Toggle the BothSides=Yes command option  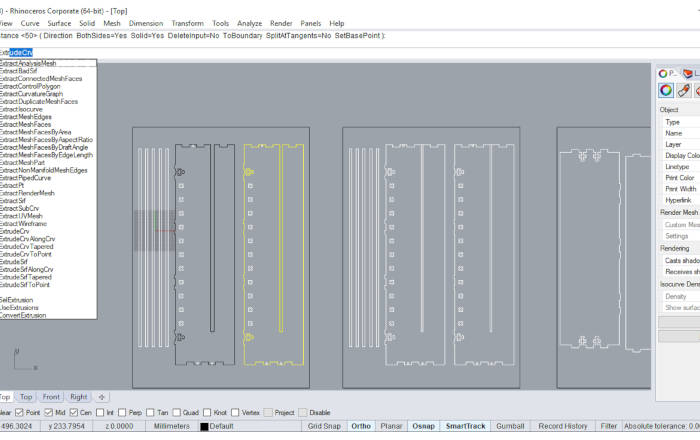101,36
